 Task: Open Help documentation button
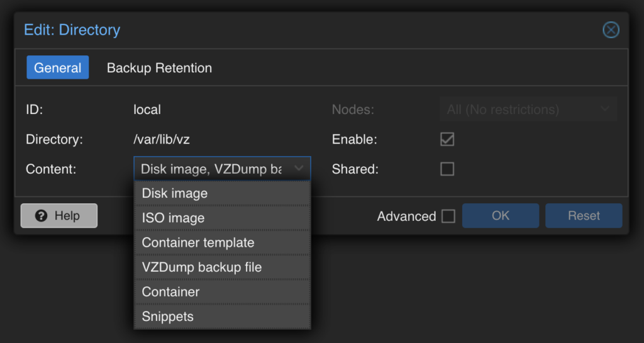59,216
